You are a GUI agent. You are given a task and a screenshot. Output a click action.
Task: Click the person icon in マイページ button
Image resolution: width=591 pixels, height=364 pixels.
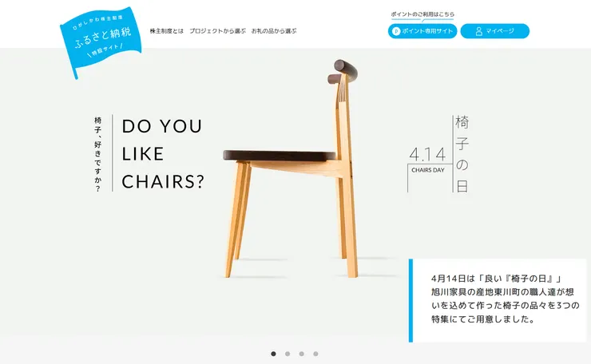click(x=478, y=31)
